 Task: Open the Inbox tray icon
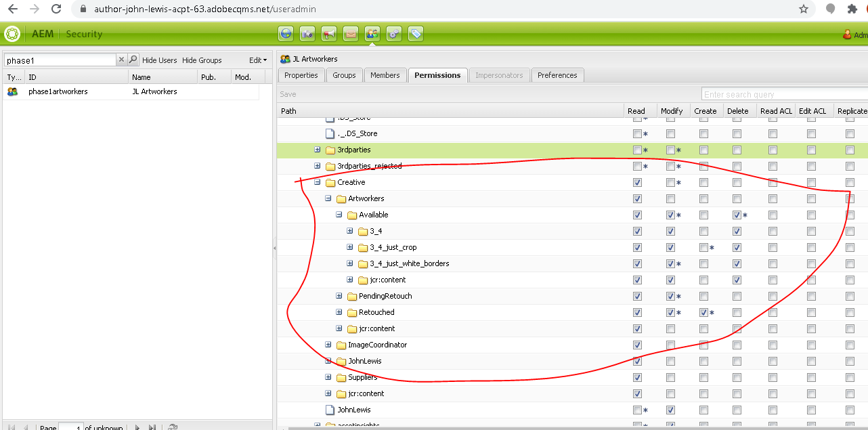[x=350, y=33]
